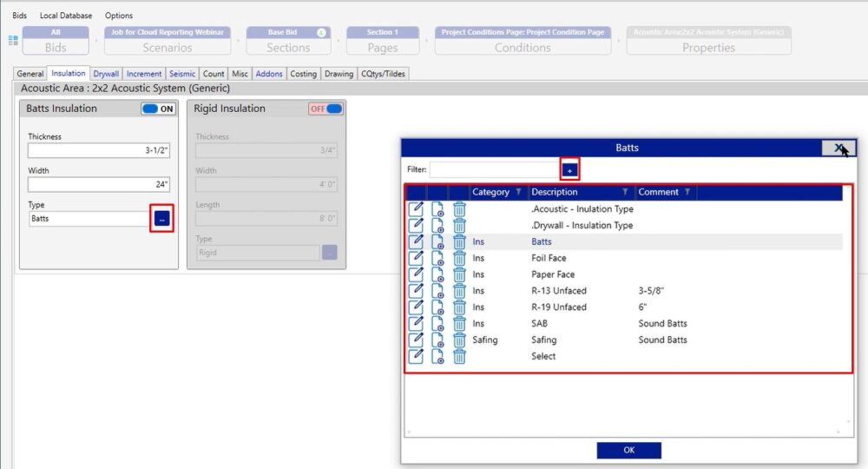The width and height of the screenshot is (868, 469).
Task: Click the edit pencil icon for Batts row
Action: tap(416, 241)
